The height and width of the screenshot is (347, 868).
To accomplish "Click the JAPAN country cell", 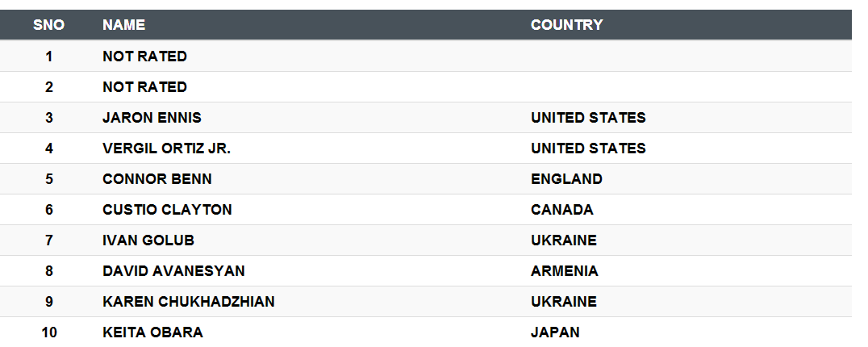I will 555,332.
